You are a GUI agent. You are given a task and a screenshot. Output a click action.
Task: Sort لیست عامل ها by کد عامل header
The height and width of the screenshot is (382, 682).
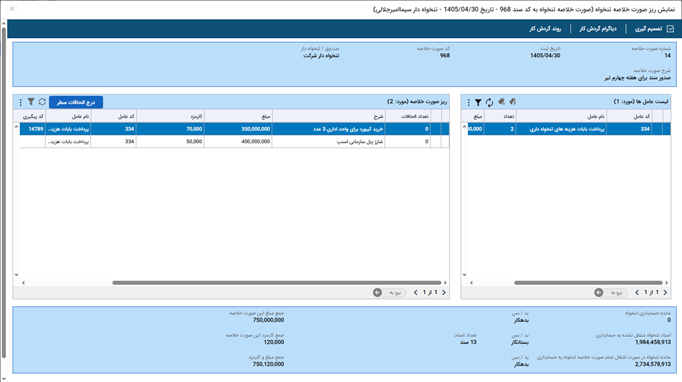pyautogui.click(x=629, y=116)
